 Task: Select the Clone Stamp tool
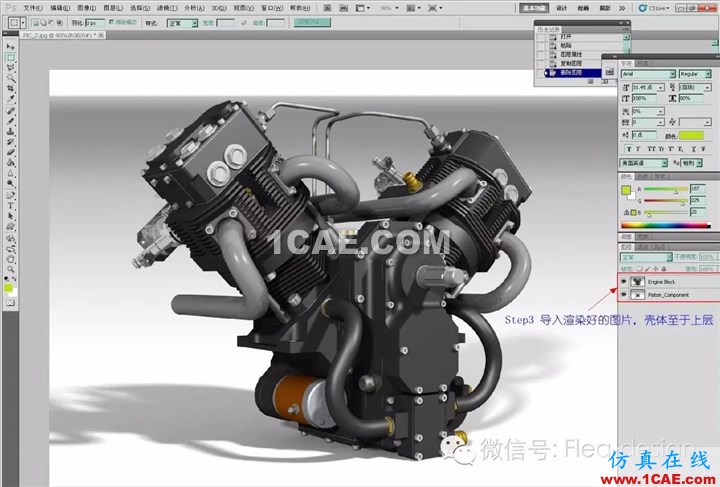pos(10,132)
